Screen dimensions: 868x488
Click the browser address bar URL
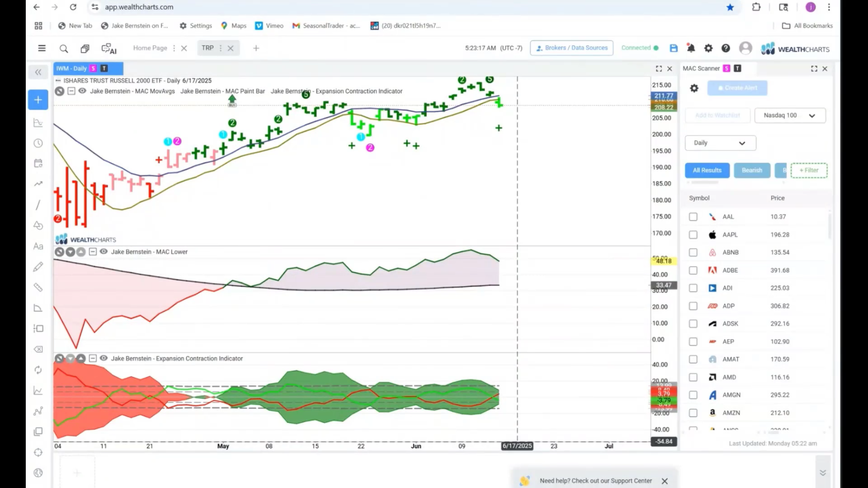[x=139, y=7]
